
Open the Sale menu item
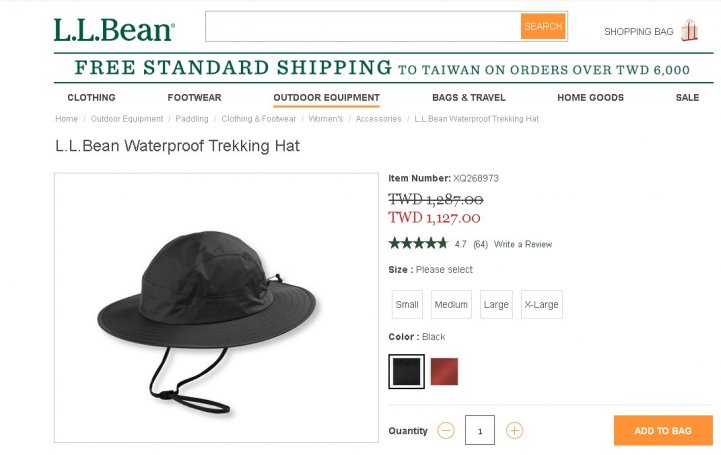687,97
